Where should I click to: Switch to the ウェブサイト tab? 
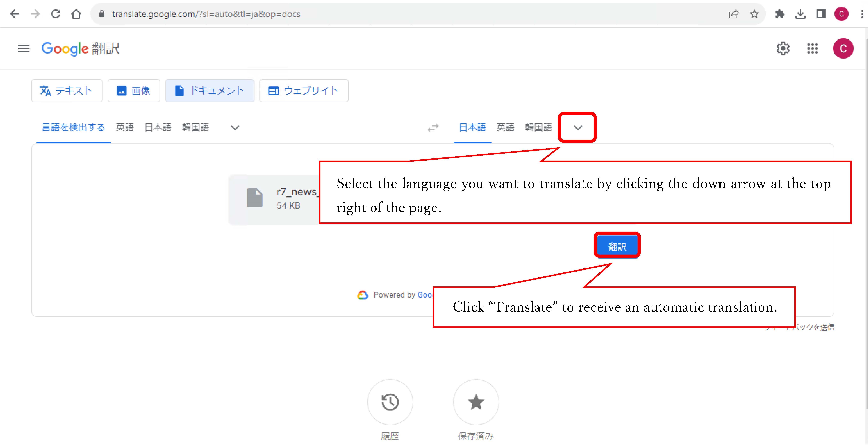click(304, 91)
